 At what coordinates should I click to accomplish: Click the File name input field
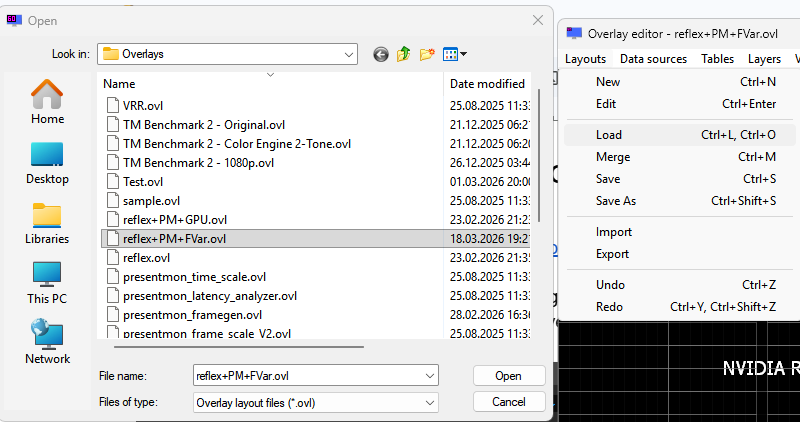pyautogui.click(x=309, y=376)
